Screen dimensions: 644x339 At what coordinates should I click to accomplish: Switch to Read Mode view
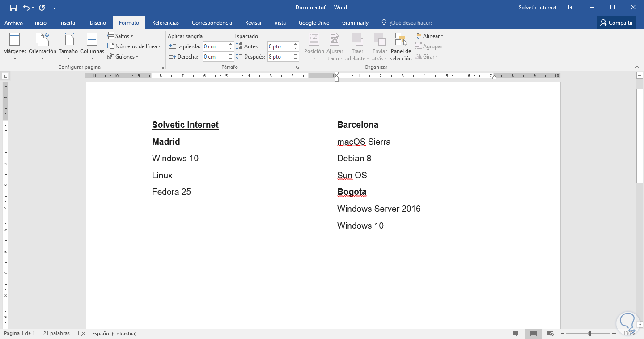[x=517, y=334]
